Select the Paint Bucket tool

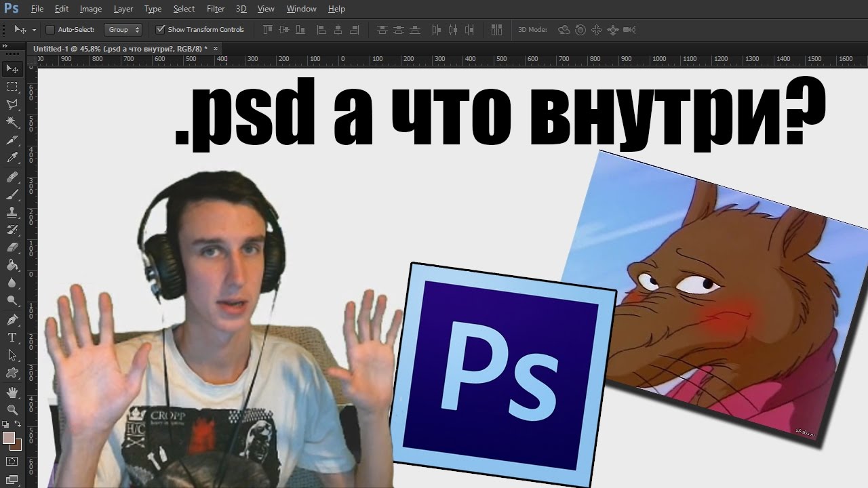tap(12, 265)
